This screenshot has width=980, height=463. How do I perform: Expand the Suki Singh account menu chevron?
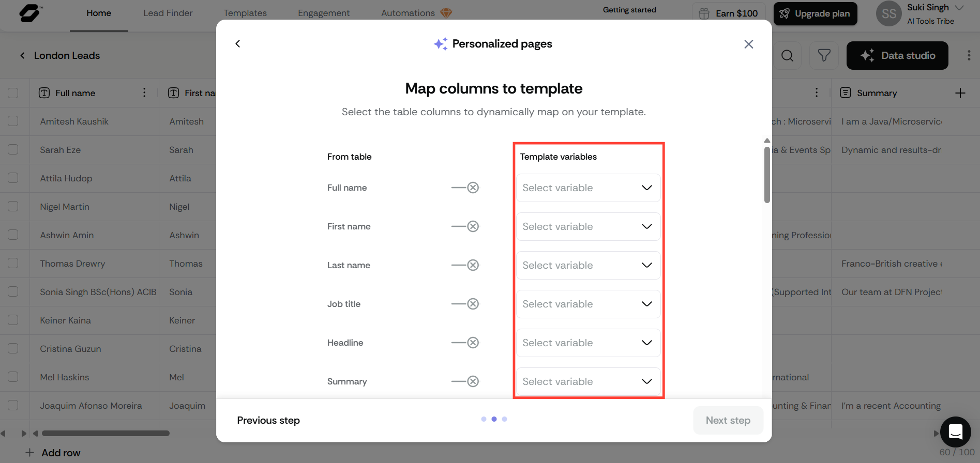click(x=959, y=8)
